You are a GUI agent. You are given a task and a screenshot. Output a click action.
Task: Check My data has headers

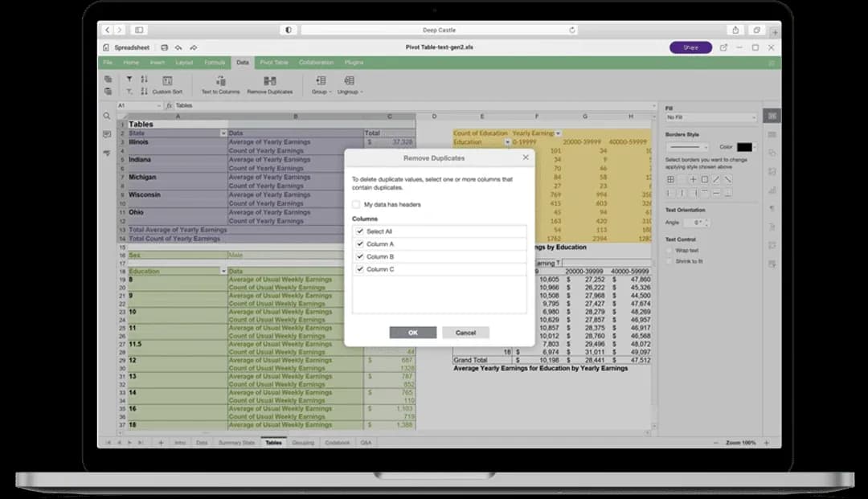(356, 205)
